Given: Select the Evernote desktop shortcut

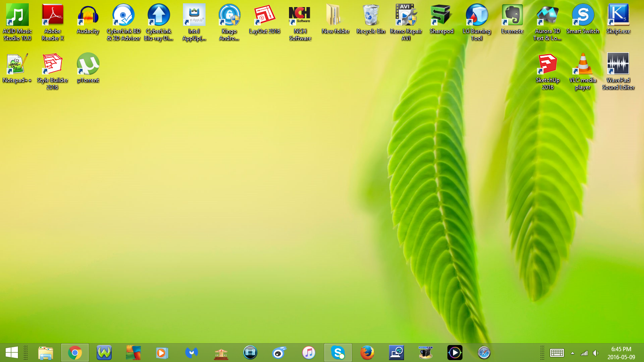Looking at the screenshot, I should point(512,20).
